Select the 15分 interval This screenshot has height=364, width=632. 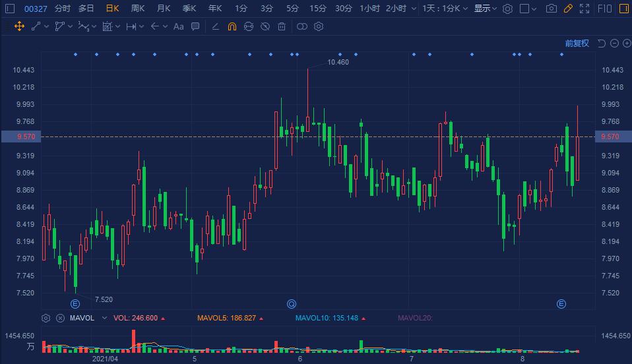click(x=317, y=9)
